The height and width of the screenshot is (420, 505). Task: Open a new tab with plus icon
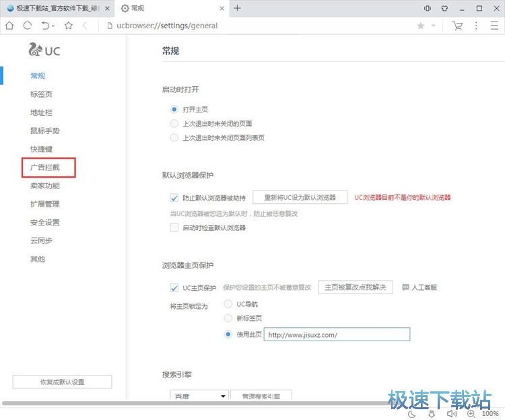[238, 8]
